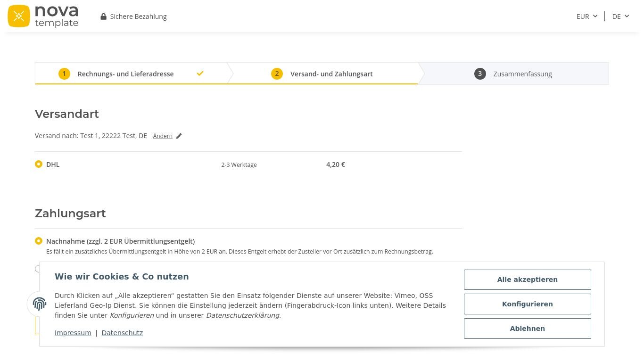644x362 pixels.
Task: Click the step 3 number badge
Action: pos(480,74)
